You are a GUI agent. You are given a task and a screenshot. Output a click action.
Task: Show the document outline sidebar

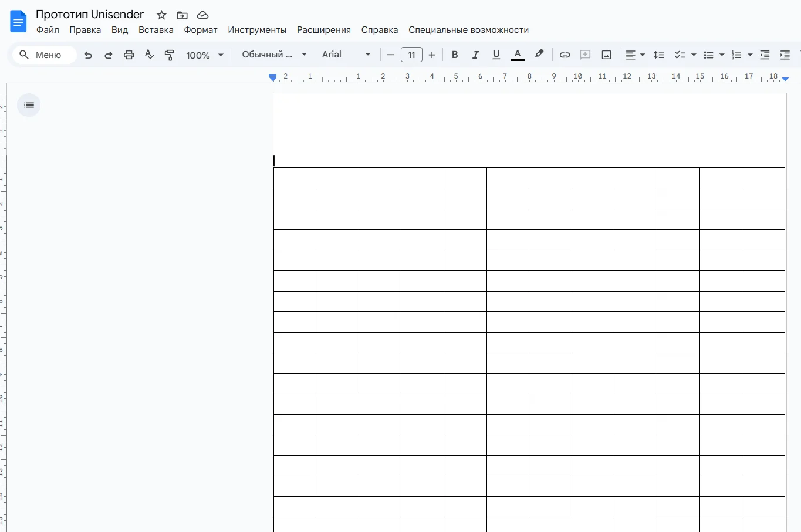29,105
